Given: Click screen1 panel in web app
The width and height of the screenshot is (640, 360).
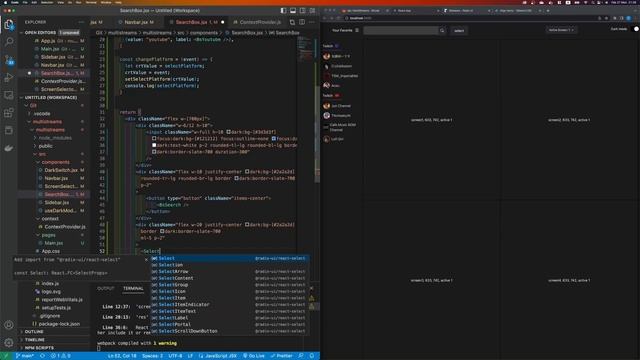Looking at the screenshot, I should pyautogui.click(x=431, y=120).
